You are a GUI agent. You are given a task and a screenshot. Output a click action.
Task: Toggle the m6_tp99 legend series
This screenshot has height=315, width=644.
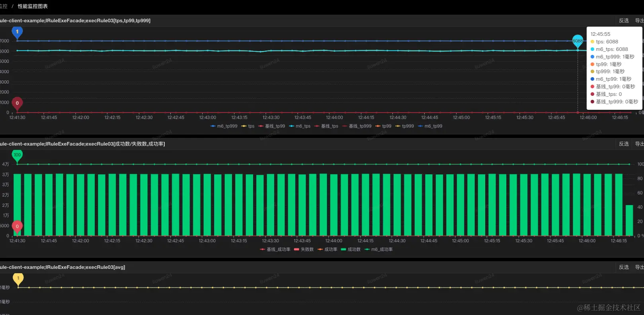430,126
